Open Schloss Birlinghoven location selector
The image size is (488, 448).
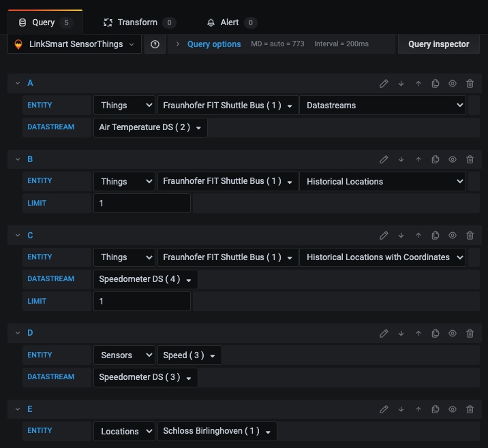coord(217,431)
